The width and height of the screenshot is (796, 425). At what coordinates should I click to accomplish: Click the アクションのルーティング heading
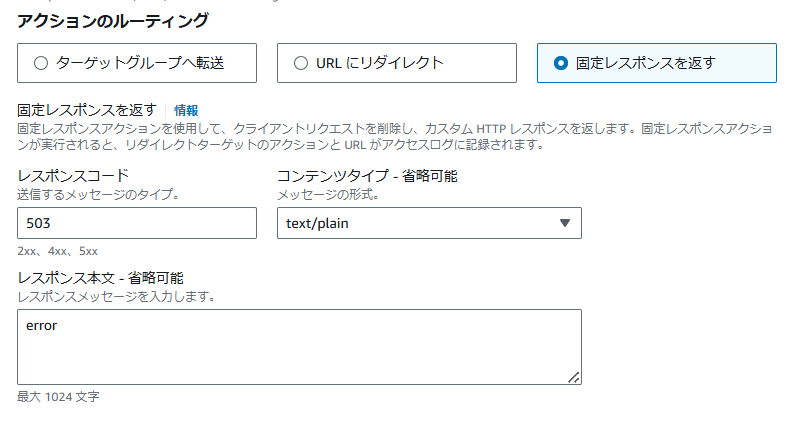(x=113, y=21)
